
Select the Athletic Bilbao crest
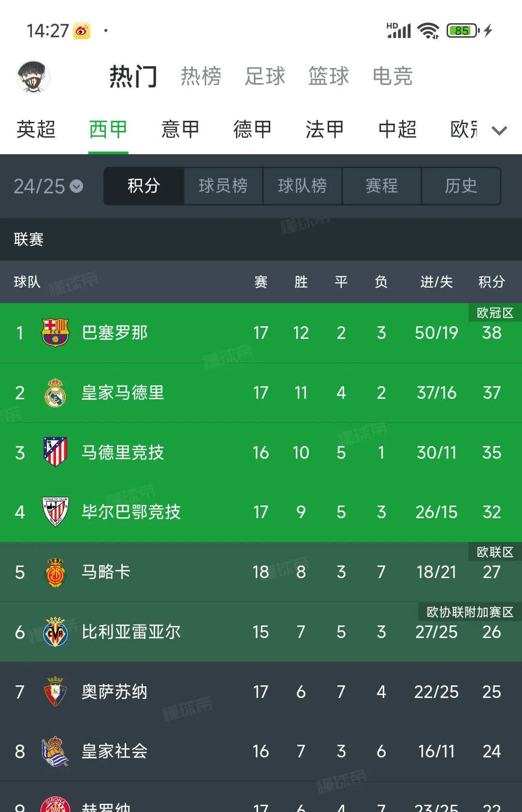(x=55, y=512)
